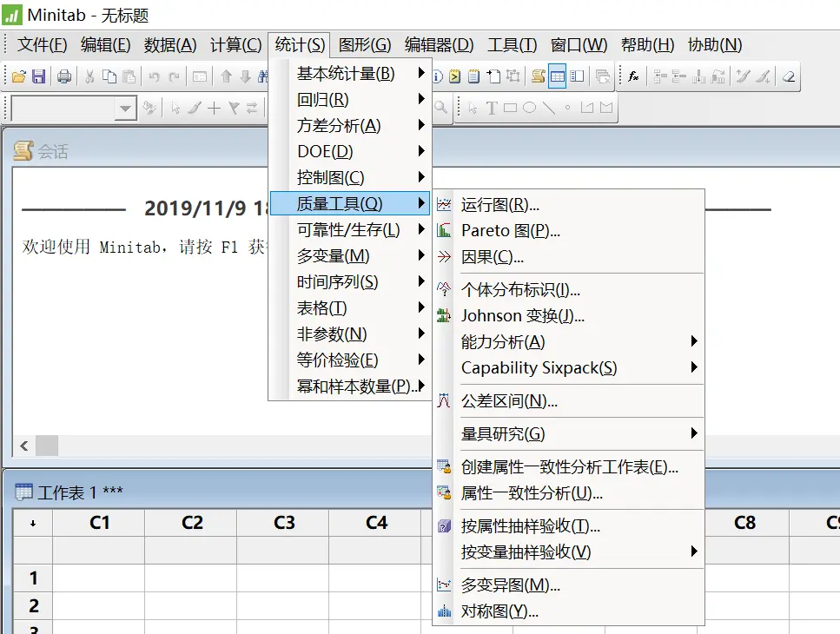Image resolution: width=840 pixels, height=634 pixels.
Task: Choose Pareto 图(P)... menu entry
Action: pyautogui.click(x=568, y=231)
